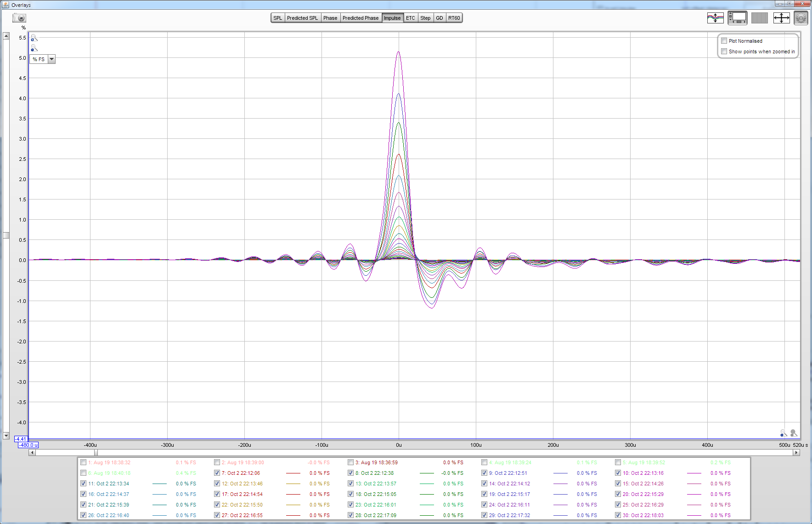
Task: Click trace label 17: Oct 2 22:14:54
Action: (x=242, y=494)
